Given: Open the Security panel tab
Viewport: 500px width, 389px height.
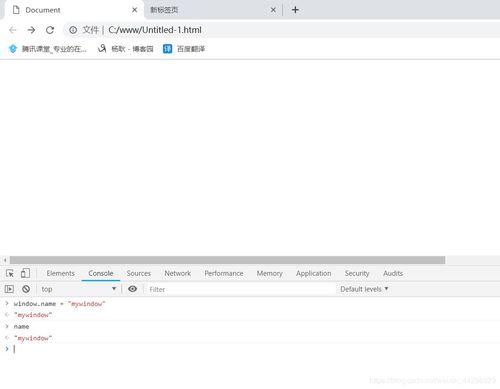Looking at the screenshot, I should (x=357, y=273).
